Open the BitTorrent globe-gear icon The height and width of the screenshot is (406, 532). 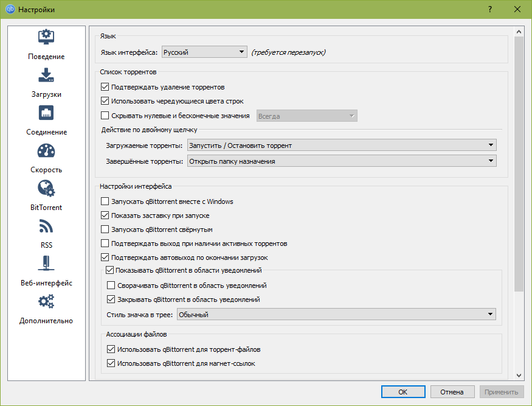[x=46, y=188]
